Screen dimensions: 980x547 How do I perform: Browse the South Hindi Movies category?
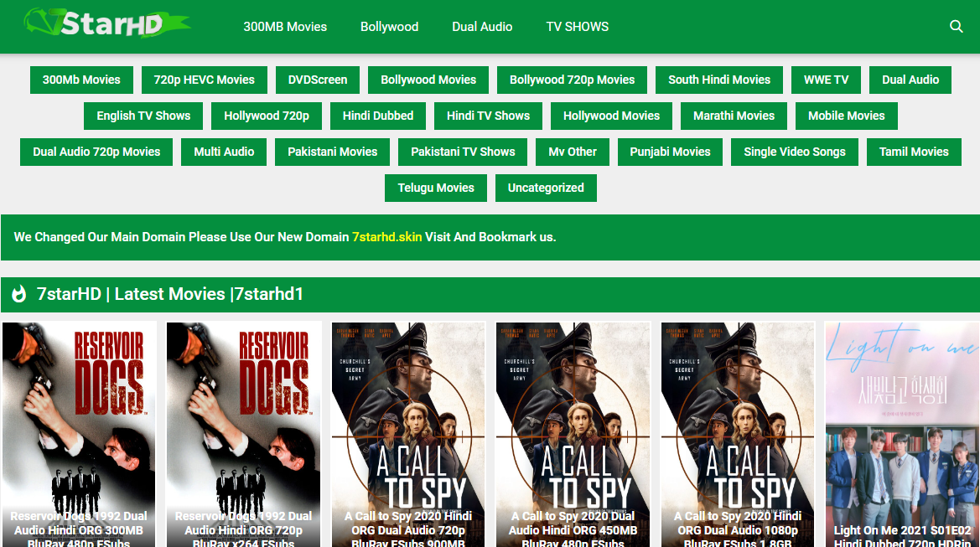719,80
